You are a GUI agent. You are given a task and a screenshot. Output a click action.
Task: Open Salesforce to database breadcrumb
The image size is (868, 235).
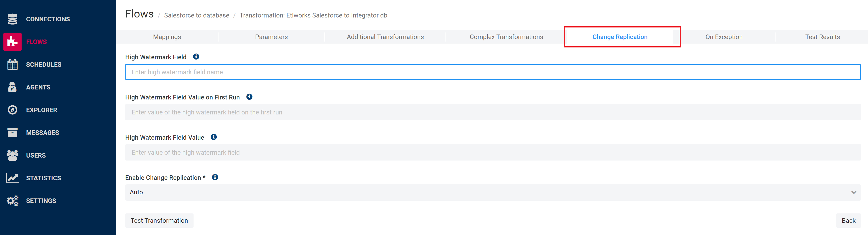point(196,15)
